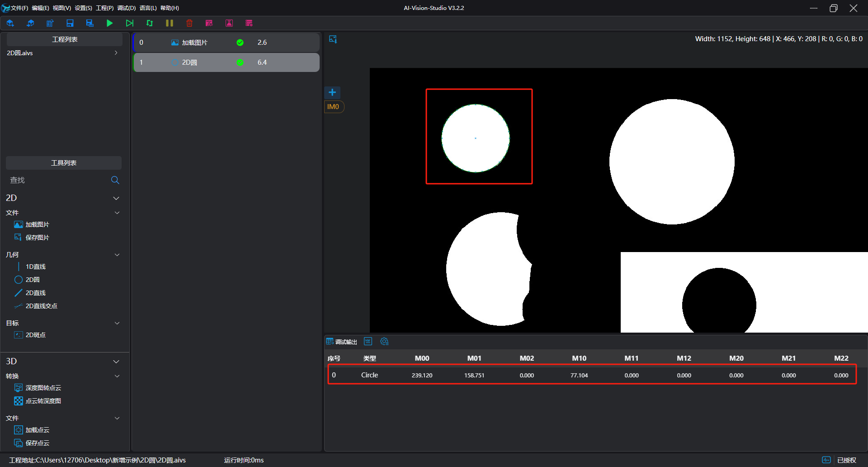
Task: Click the 工程列表 panel header
Action: 65,39
